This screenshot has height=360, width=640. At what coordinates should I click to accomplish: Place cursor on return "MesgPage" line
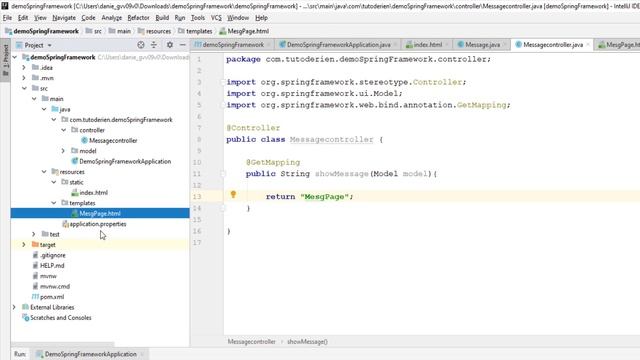309,197
